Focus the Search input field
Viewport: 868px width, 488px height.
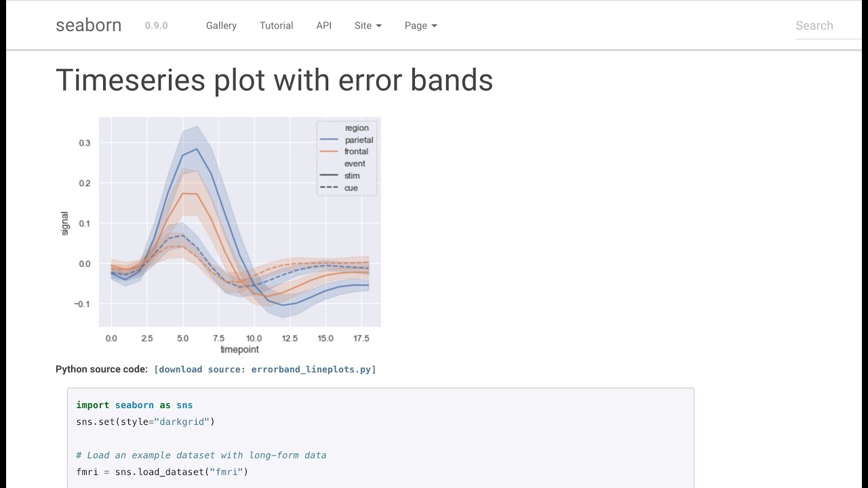pyautogui.click(x=827, y=26)
